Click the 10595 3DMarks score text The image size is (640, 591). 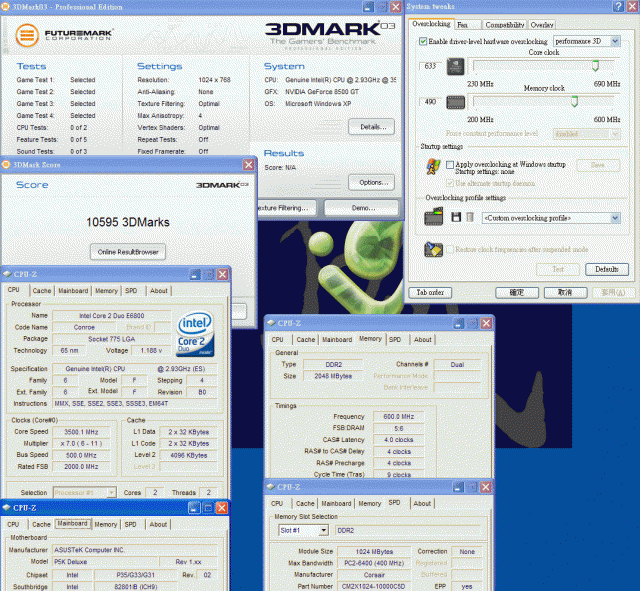point(128,222)
